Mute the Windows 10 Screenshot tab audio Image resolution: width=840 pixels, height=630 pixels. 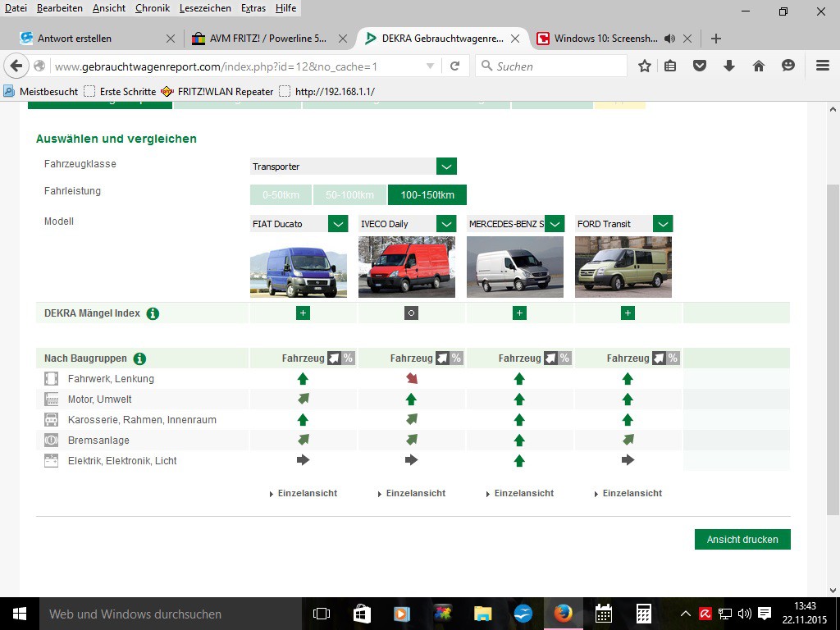[x=669, y=39]
